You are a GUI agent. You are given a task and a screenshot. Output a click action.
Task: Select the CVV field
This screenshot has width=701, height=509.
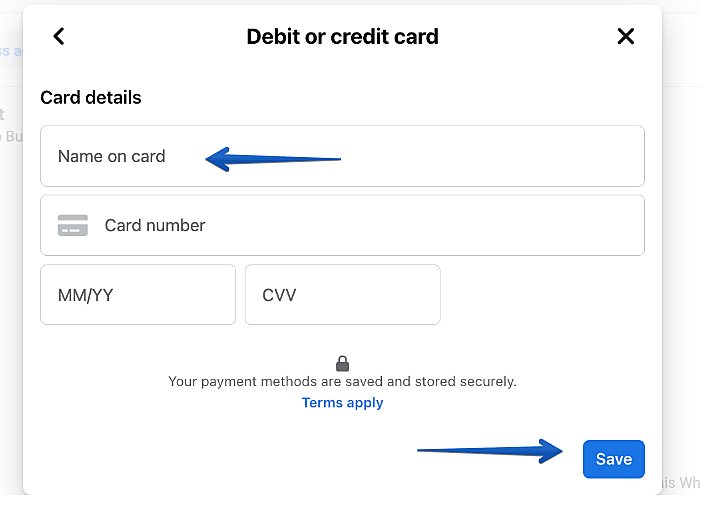click(x=342, y=295)
